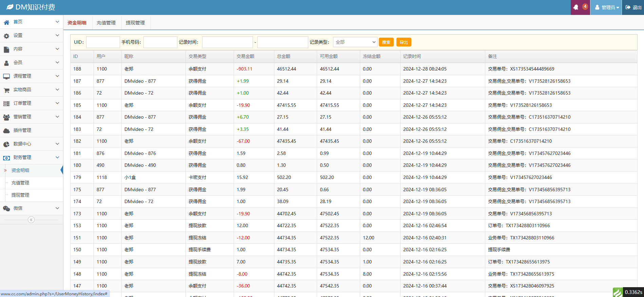644x297 pixels.
Task: Focus the UID input field
Action: [103, 42]
